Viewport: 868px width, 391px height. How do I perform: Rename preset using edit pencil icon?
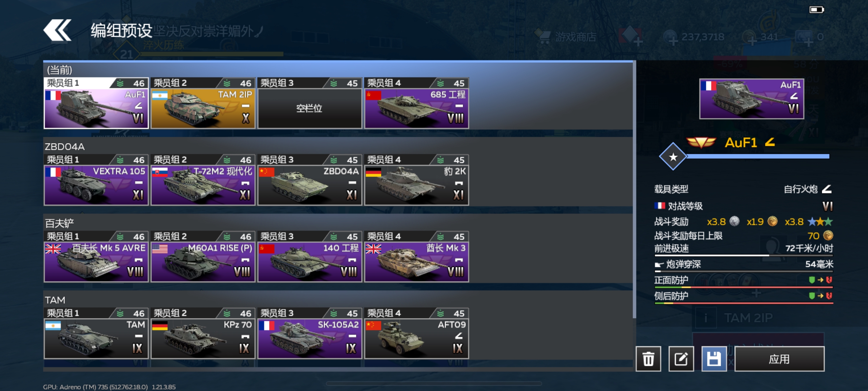tap(681, 359)
